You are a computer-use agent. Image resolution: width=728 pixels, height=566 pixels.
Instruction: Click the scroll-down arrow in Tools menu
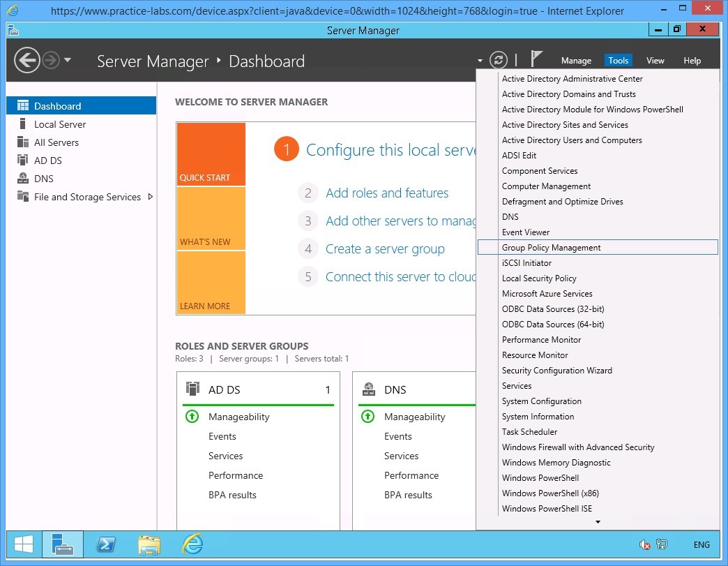pos(596,521)
